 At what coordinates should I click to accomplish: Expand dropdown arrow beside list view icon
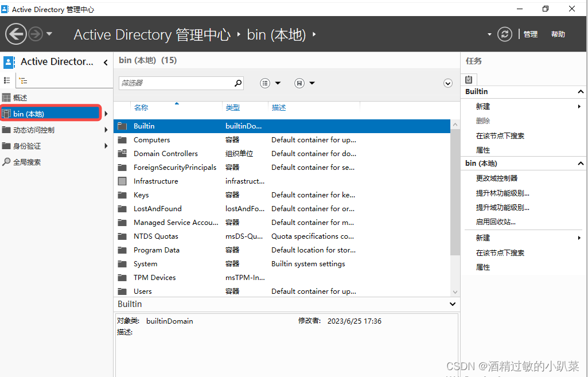278,83
